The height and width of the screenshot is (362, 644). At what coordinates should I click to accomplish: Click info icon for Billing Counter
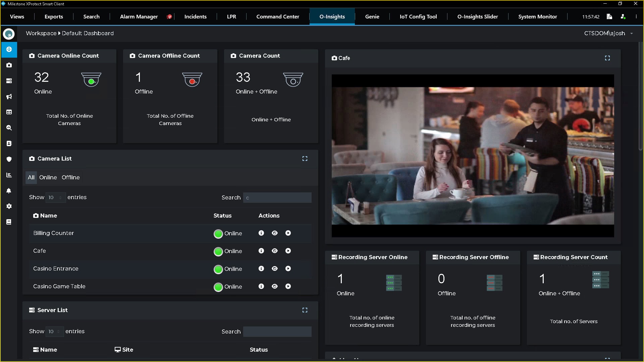click(x=261, y=233)
